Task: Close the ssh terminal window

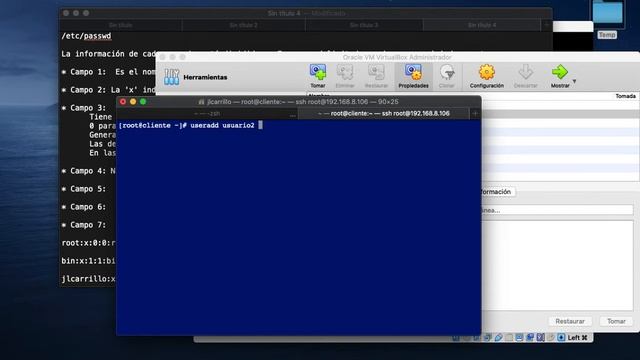Action: (x=123, y=102)
